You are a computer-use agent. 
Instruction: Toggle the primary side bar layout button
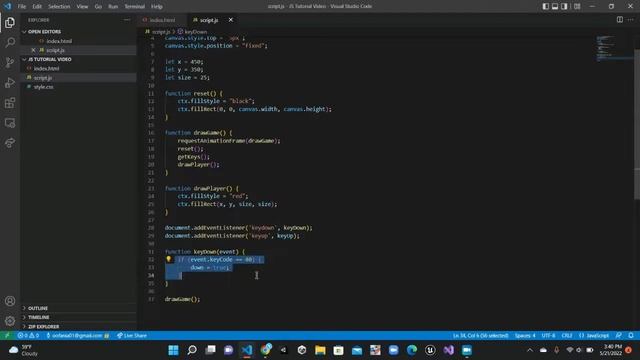(546, 6)
